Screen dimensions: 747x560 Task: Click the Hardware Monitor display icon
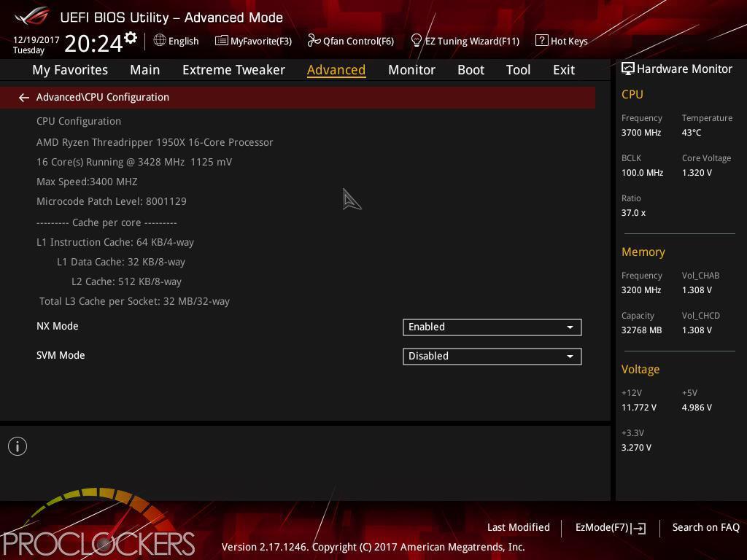pyautogui.click(x=628, y=69)
